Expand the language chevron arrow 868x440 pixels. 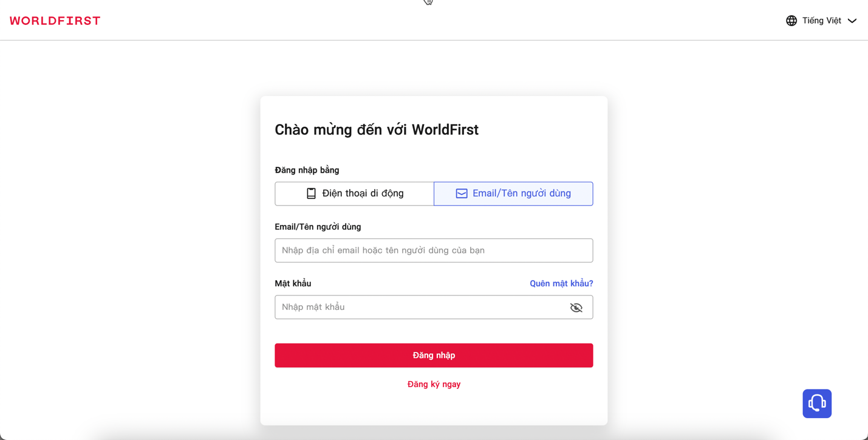852,21
